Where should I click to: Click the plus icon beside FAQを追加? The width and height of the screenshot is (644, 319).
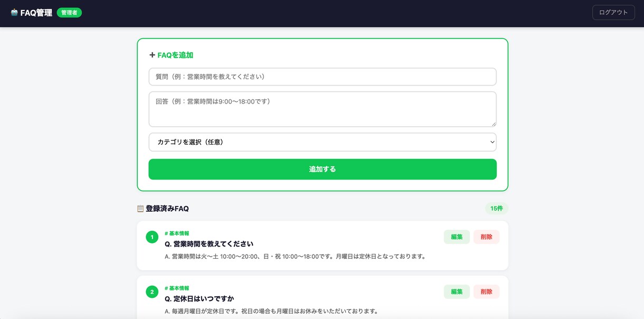tap(152, 55)
